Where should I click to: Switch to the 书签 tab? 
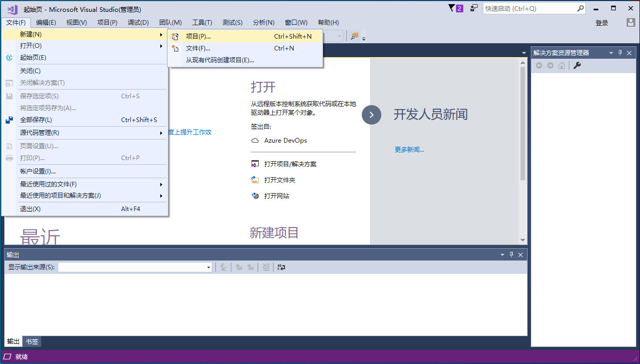point(32,341)
